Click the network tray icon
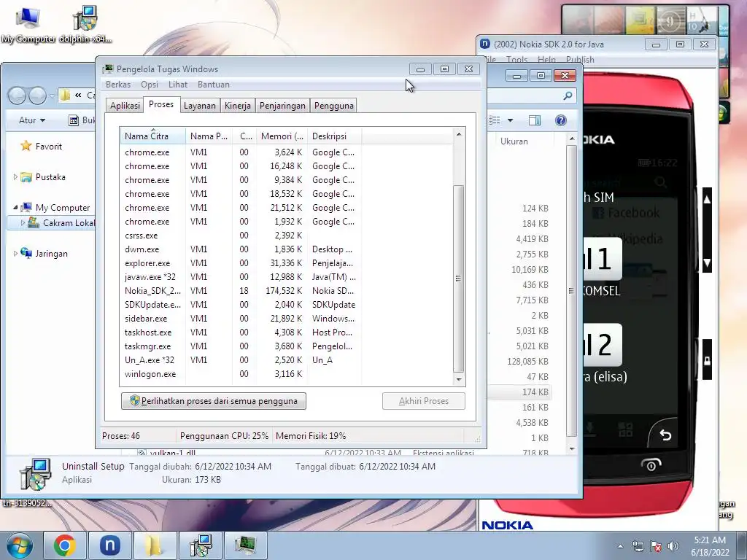This screenshot has height=560, width=747. coord(638,546)
